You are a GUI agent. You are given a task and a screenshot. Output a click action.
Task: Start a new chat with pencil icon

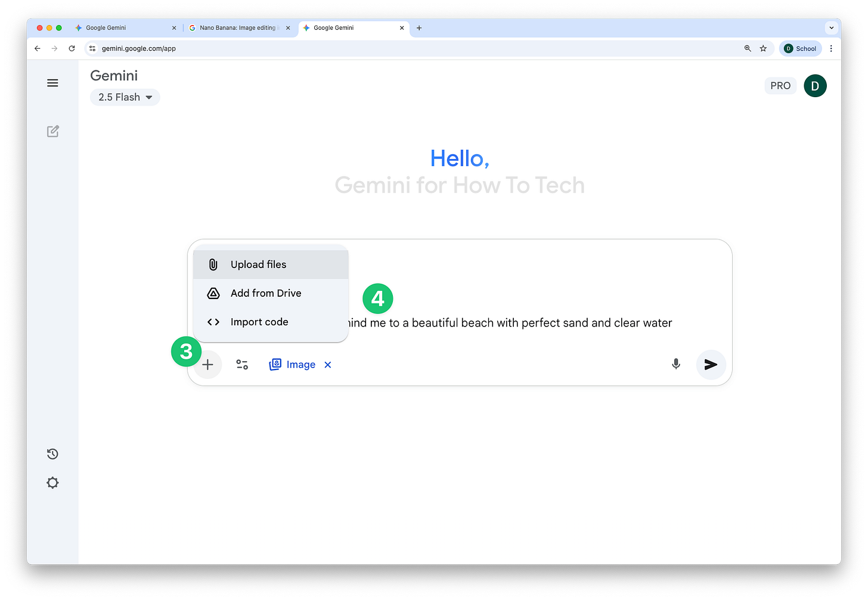pyautogui.click(x=52, y=131)
